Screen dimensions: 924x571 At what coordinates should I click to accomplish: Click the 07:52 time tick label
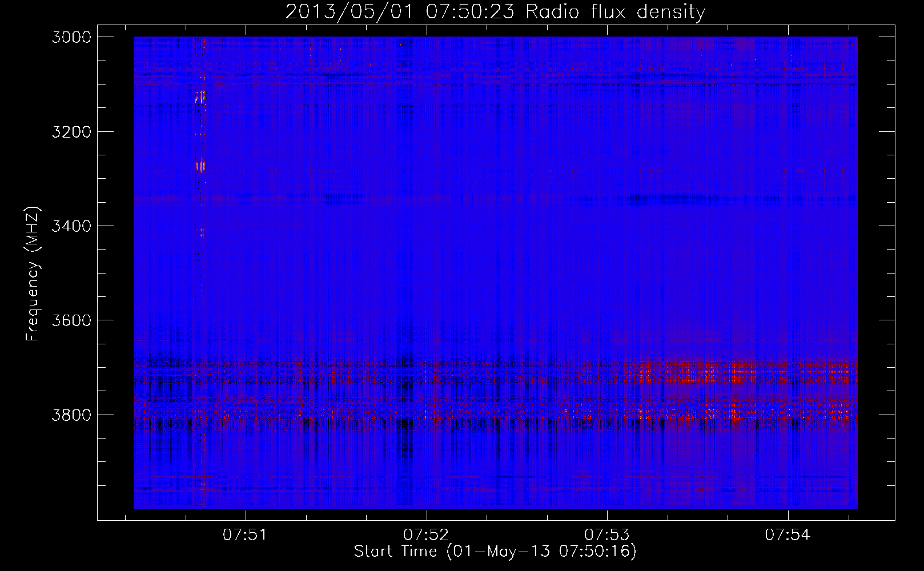click(x=426, y=535)
